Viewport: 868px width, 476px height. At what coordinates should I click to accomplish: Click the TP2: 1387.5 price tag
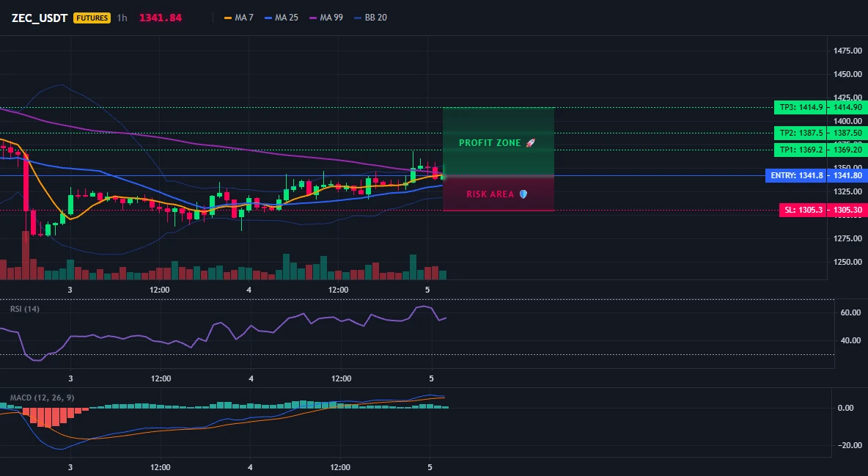[801, 133]
